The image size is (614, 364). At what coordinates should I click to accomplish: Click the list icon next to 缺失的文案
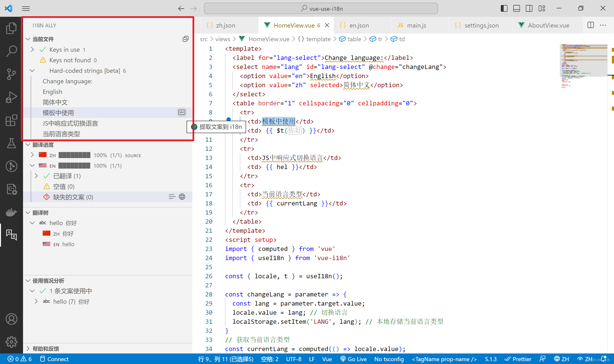[x=172, y=197]
